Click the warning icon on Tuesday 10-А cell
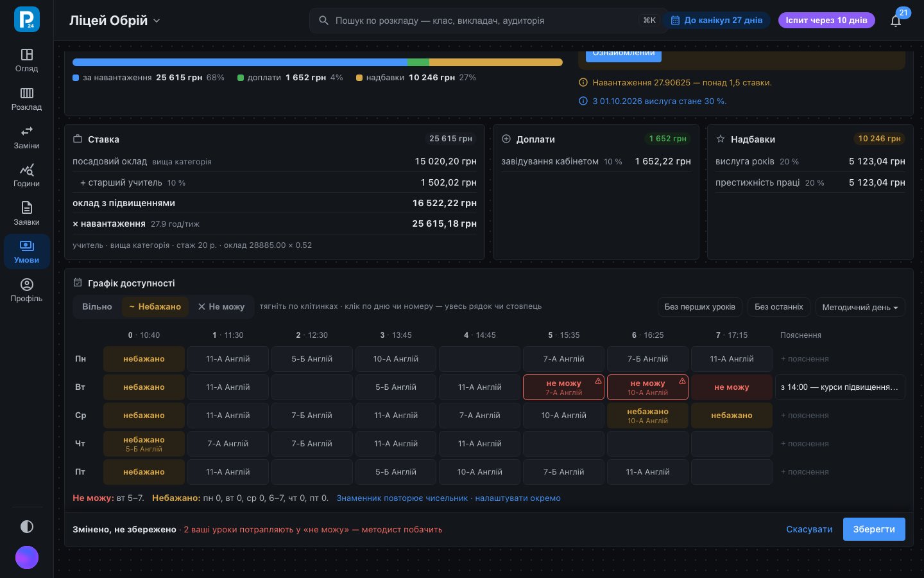924x578 pixels. click(682, 381)
